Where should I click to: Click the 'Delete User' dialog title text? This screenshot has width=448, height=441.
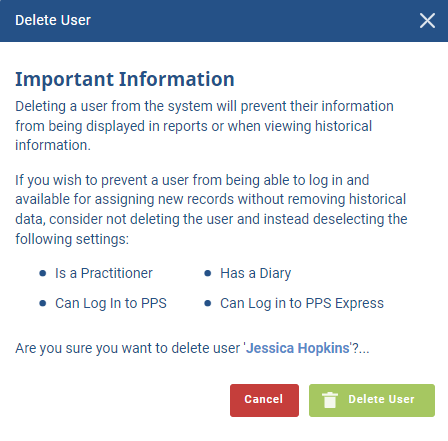click(53, 20)
